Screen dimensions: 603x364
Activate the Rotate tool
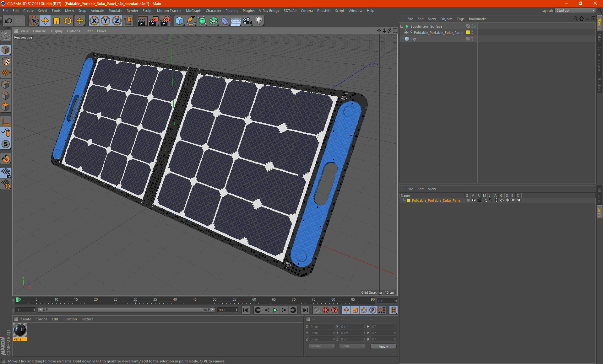click(68, 21)
